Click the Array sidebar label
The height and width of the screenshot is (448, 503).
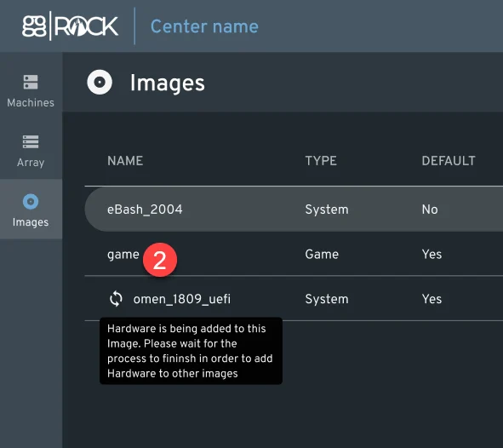(31, 163)
